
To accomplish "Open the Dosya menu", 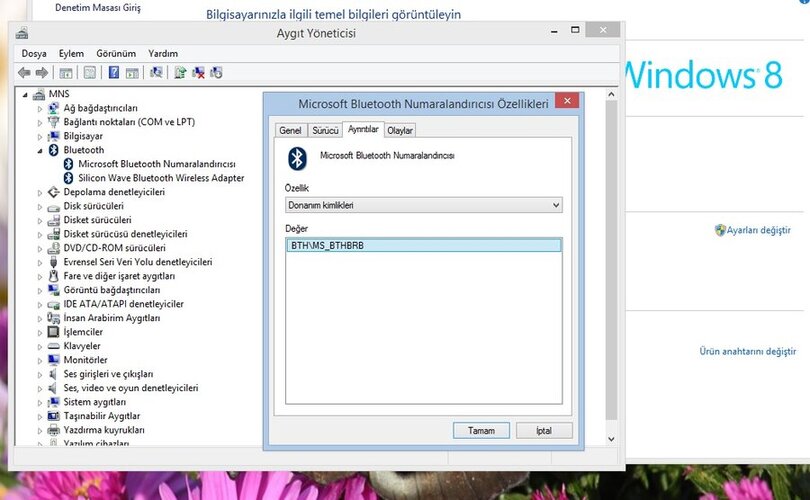I will click(34, 53).
